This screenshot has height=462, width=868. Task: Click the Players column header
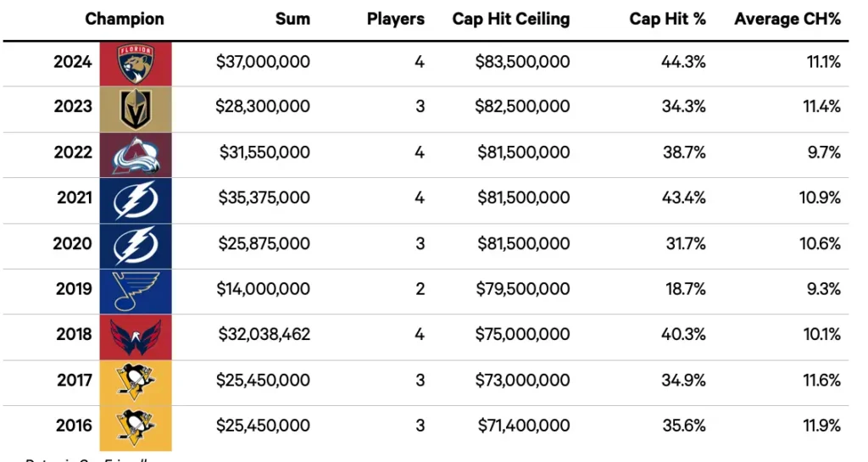point(395,19)
